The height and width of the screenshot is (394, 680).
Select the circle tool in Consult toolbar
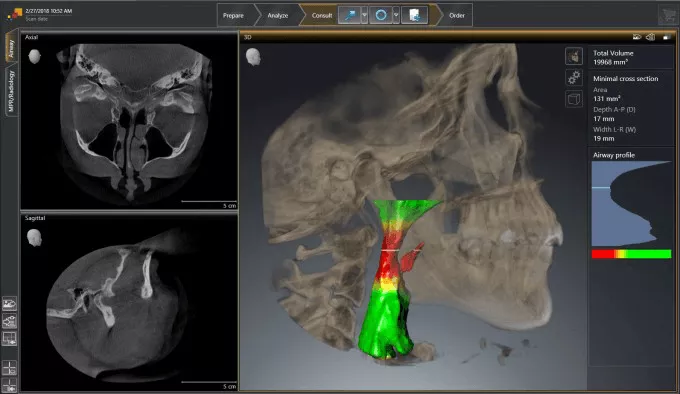coord(381,15)
